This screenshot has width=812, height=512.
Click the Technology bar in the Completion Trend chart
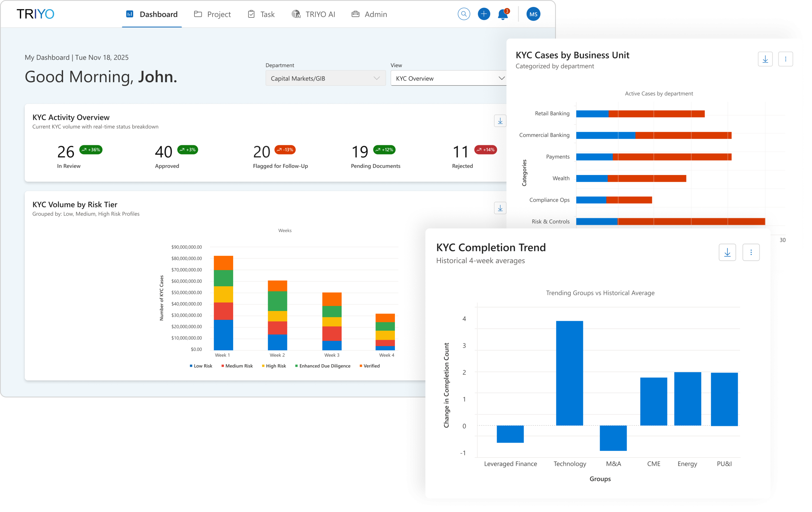pyautogui.click(x=569, y=373)
